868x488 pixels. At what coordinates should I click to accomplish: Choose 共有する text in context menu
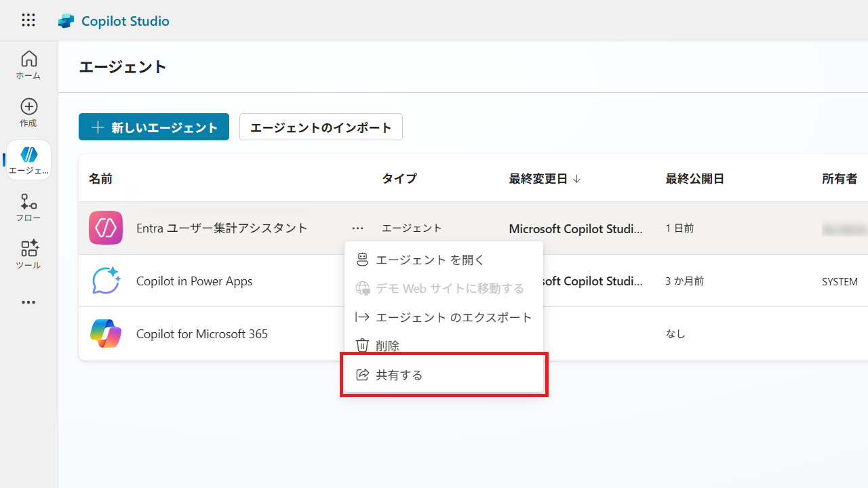(399, 375)
